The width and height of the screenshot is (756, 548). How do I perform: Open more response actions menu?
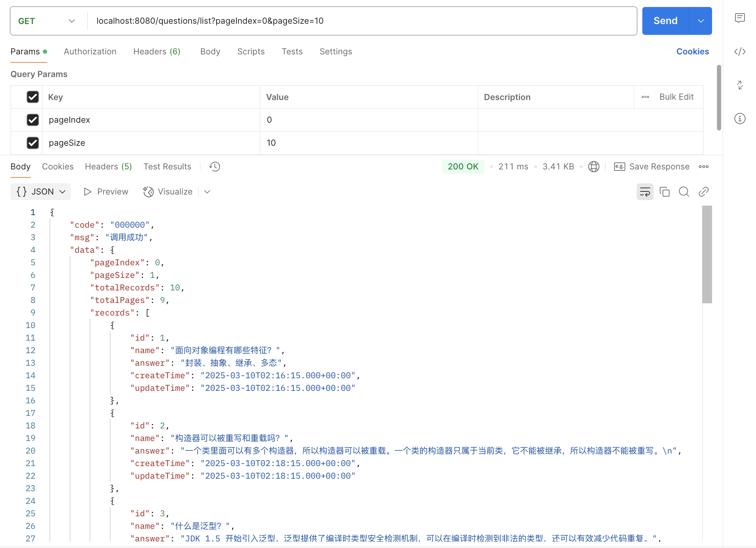(x=703, y=167)
